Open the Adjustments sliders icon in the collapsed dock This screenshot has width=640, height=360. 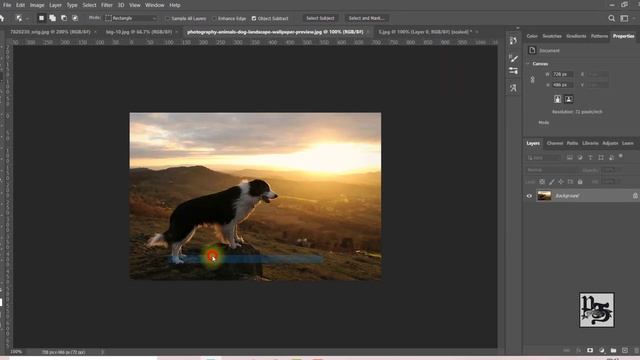point(513,71)
